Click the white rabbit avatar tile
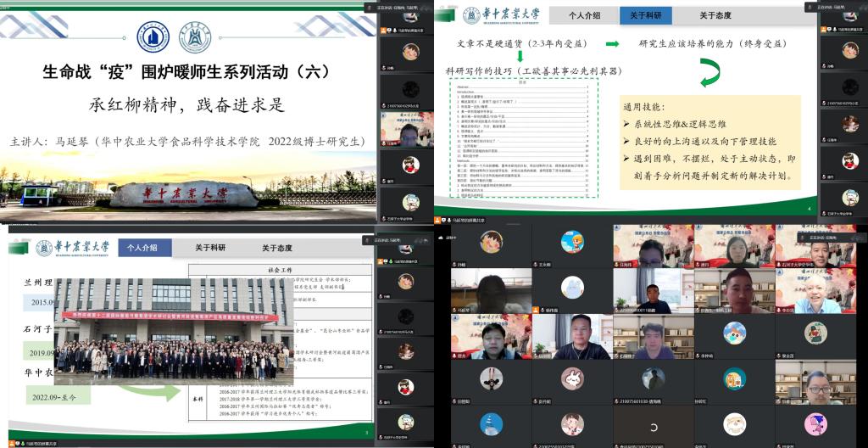Image resolution: width=868 pixels, height=448 pixels. pos(571,378)
